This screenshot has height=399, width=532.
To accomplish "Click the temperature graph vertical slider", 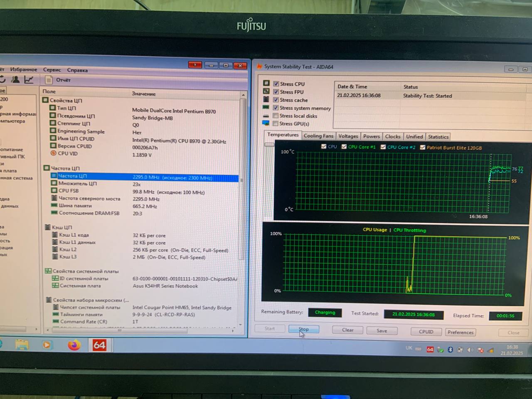I will [x=269, y=145].
